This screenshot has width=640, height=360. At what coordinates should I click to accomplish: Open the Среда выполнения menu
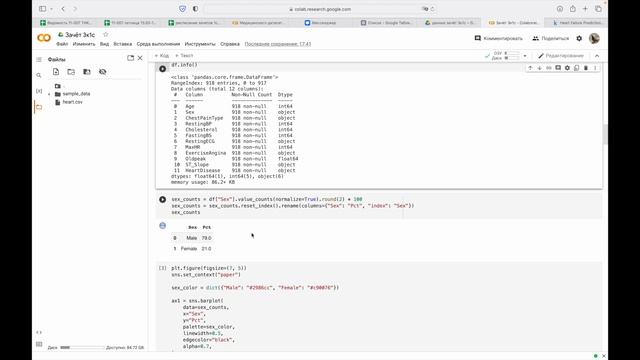click(x=158, y=44)
